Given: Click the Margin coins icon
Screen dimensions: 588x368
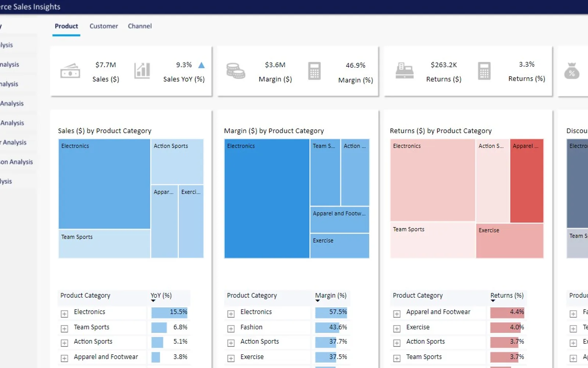Looking at the screenshot, I should coord(236,71).
